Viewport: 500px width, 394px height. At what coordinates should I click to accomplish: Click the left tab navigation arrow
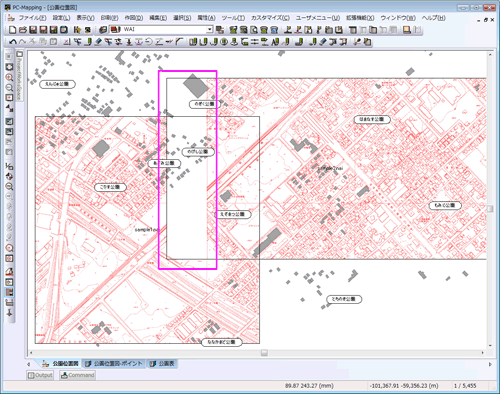[x=28, y=364]
